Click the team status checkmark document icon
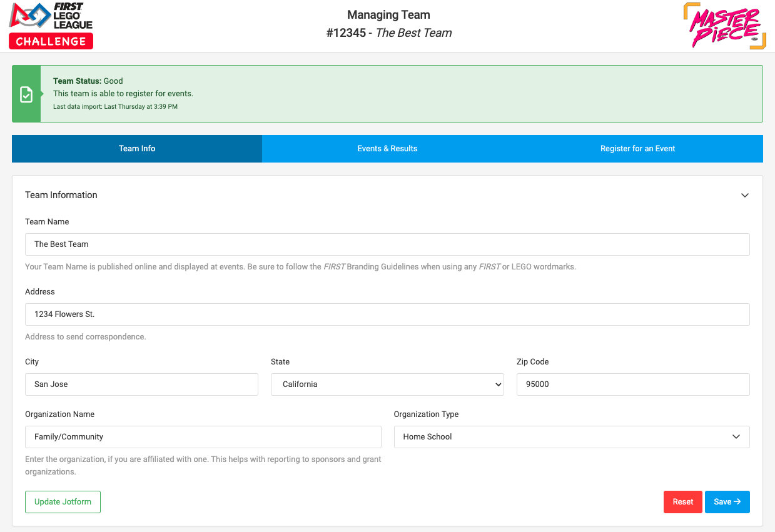This screenshot has width=775, height=532. coord(26,94)
